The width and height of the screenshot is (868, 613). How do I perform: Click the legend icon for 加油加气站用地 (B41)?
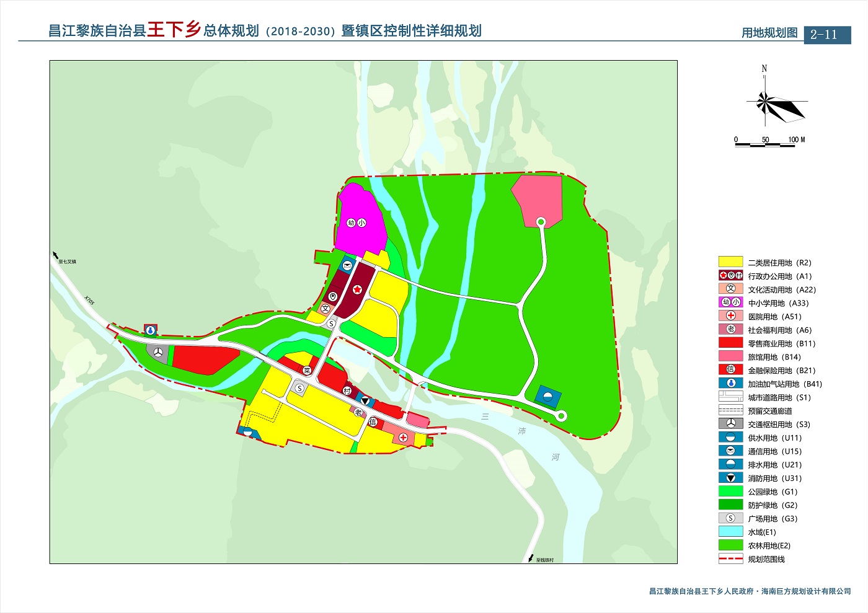(x=730, y=384)
